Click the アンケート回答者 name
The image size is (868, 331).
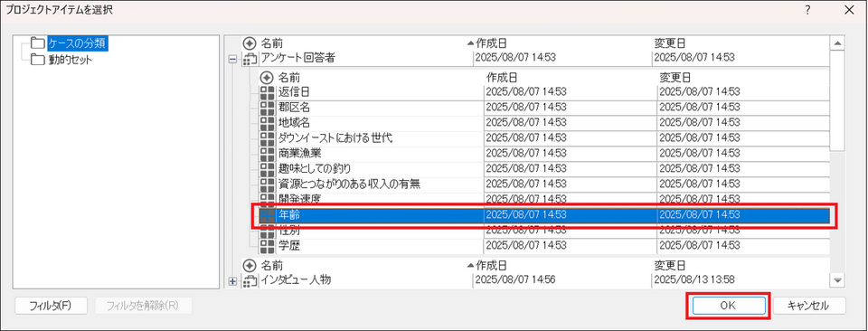298,58
